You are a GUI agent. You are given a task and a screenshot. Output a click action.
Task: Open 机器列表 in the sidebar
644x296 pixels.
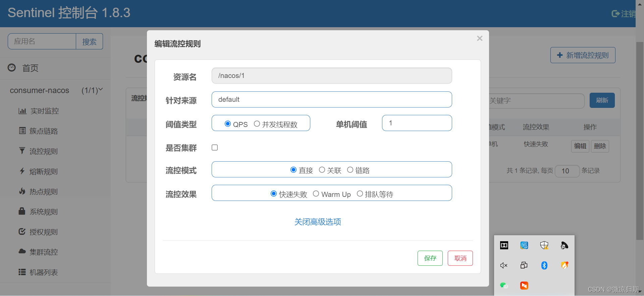point(44,272)
